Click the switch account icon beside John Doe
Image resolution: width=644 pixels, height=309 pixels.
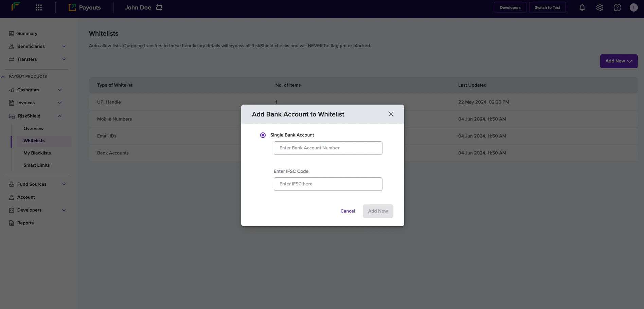coord(159,7)
